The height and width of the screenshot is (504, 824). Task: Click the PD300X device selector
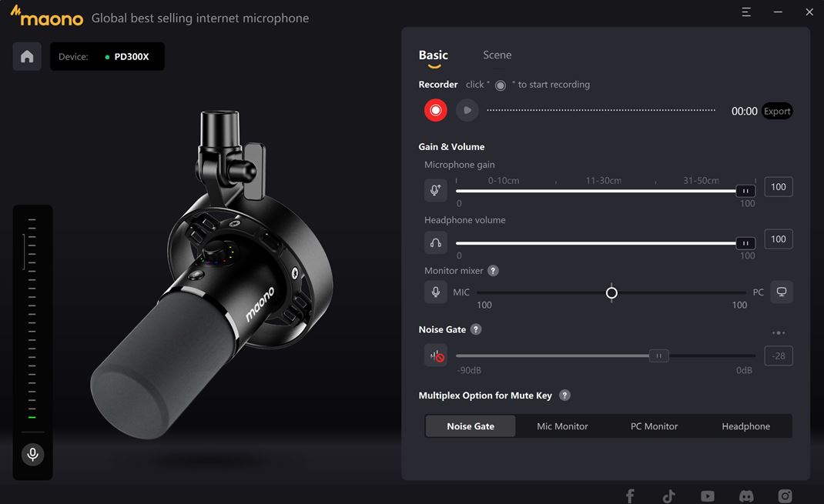(107, 56)
